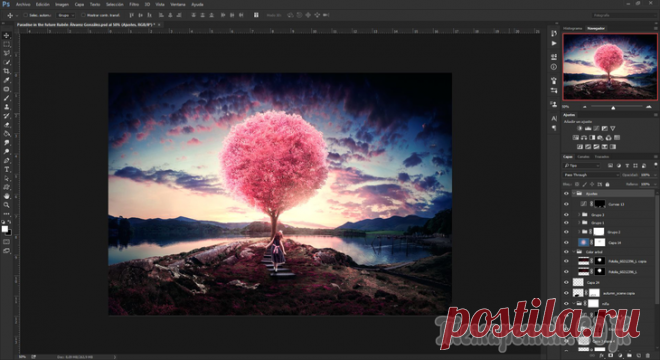Click the Navigator zoom slider handle

(x=613, y=108)
